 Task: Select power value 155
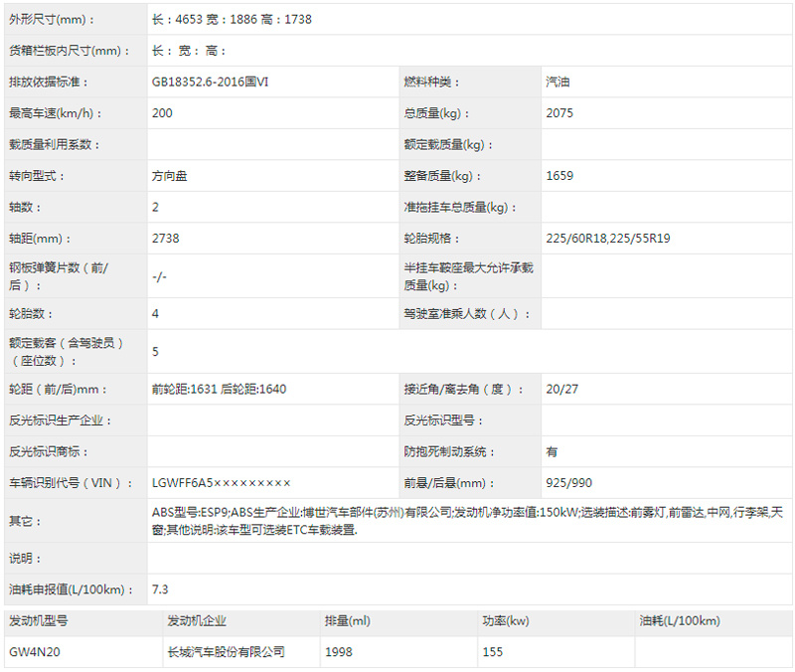[x=492, y=652]
